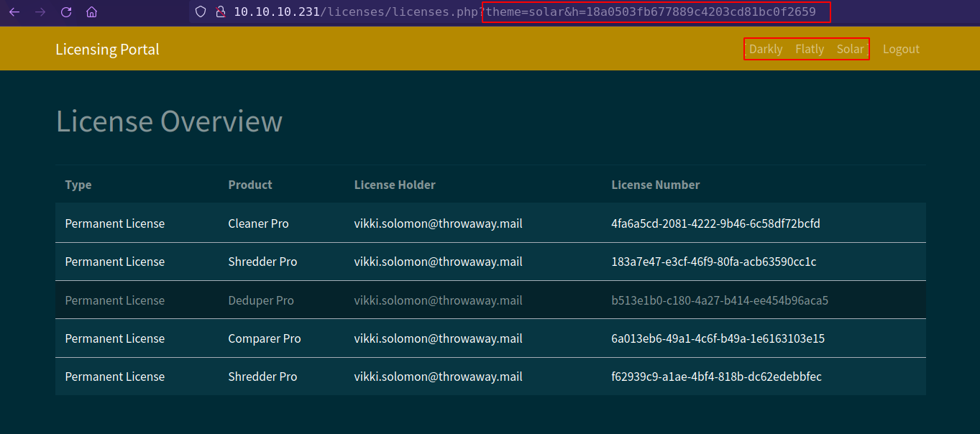Click the License Number column header

tap(655, 185)
